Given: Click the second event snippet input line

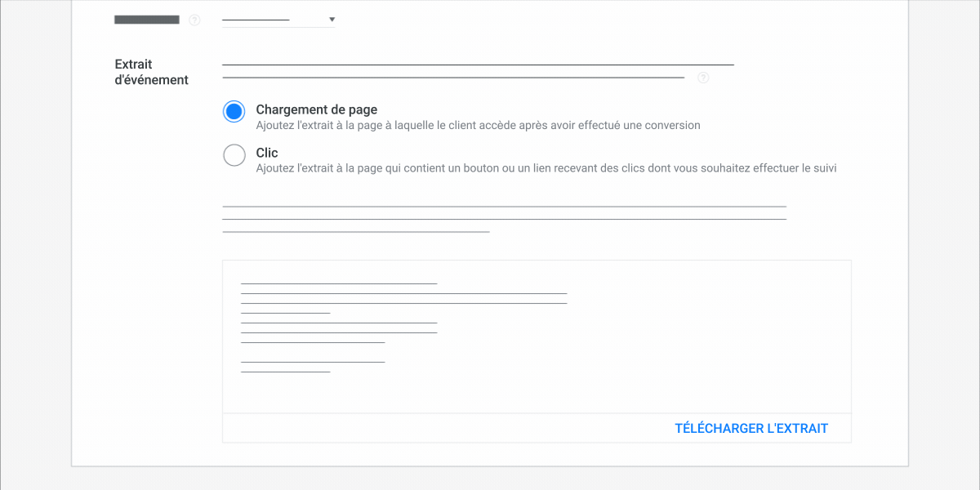Looking at the screenshot, I should point(454,75).
